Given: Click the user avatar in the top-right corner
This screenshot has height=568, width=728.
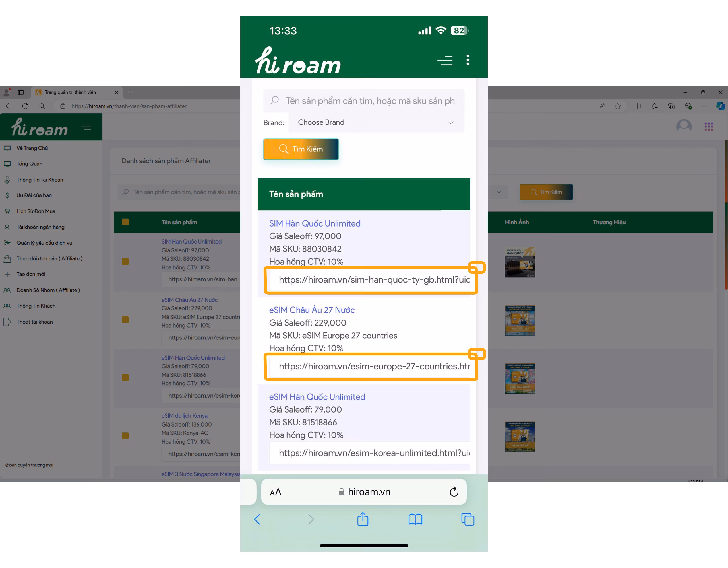Looking at the screenshot, I should click(x=684, y=126).
